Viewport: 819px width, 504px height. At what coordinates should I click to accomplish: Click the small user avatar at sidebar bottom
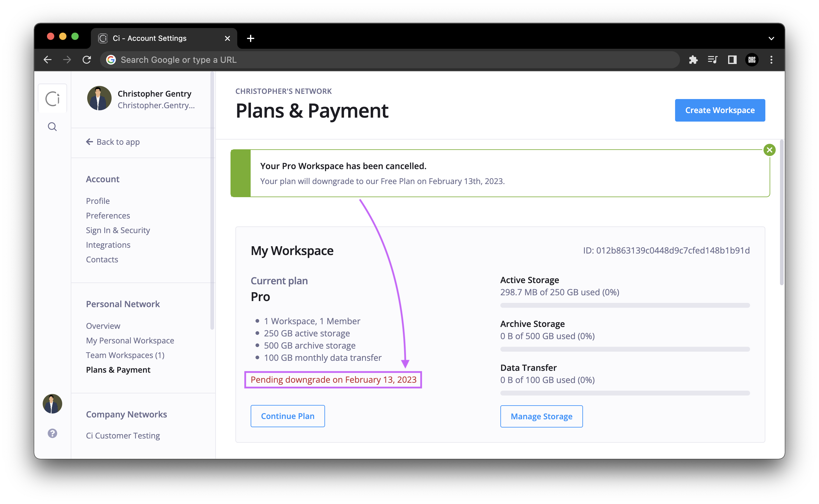tap(52, 404)
